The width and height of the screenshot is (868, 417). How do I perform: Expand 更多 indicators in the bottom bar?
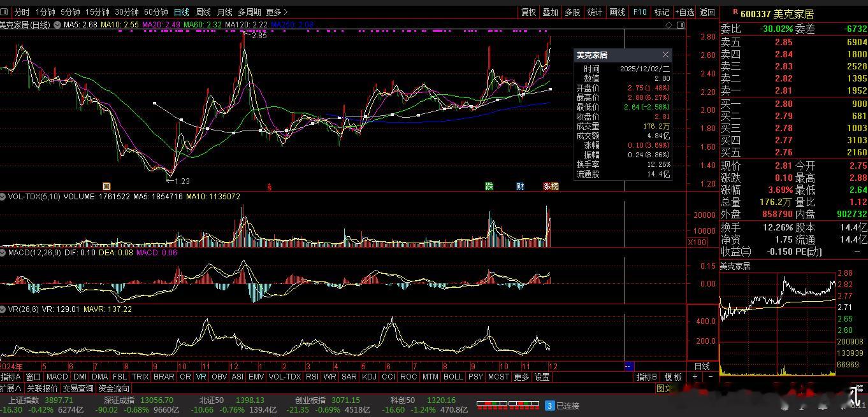521,377
